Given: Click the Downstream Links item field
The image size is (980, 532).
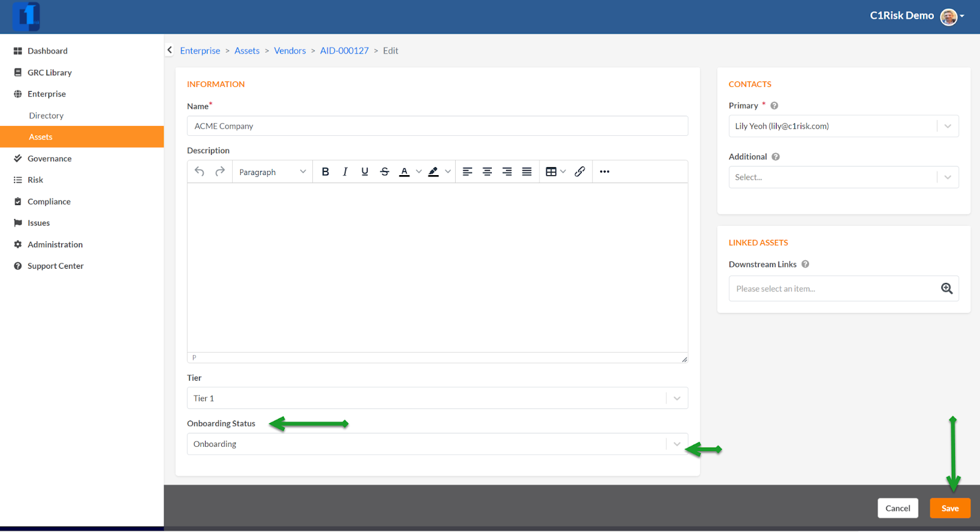Looking at the screenshot, I should tap(843, 288).
